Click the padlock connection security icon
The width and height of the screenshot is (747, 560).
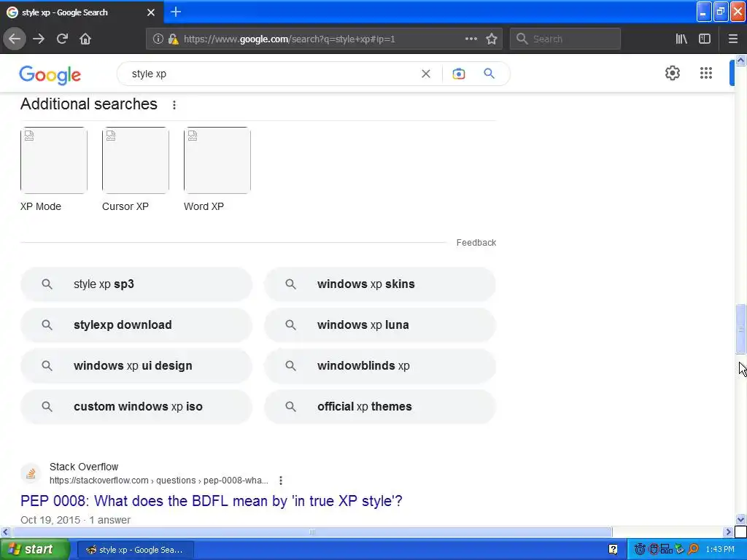click(x=173, y=39)
